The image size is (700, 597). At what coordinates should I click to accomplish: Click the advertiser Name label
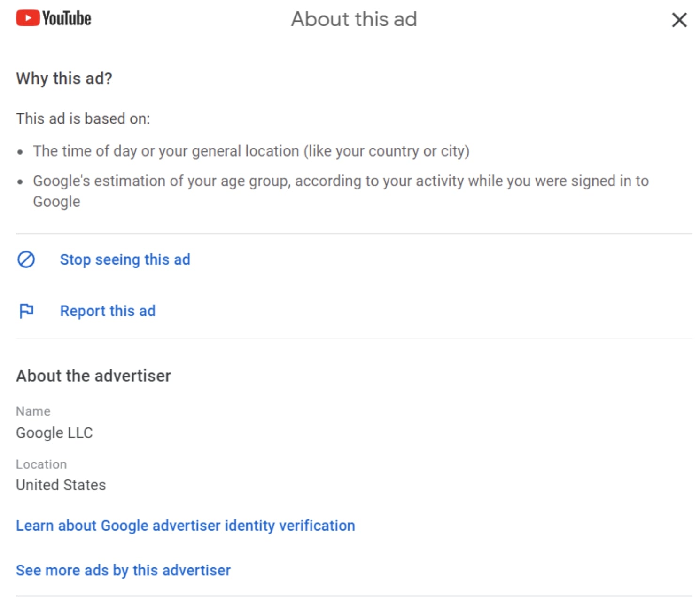(33, 411)
